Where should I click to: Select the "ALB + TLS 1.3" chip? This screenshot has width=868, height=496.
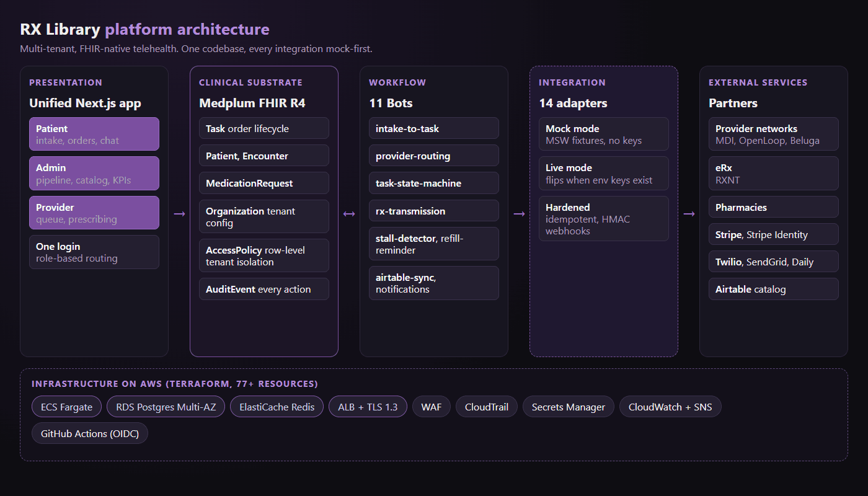[x=368, y=407]
